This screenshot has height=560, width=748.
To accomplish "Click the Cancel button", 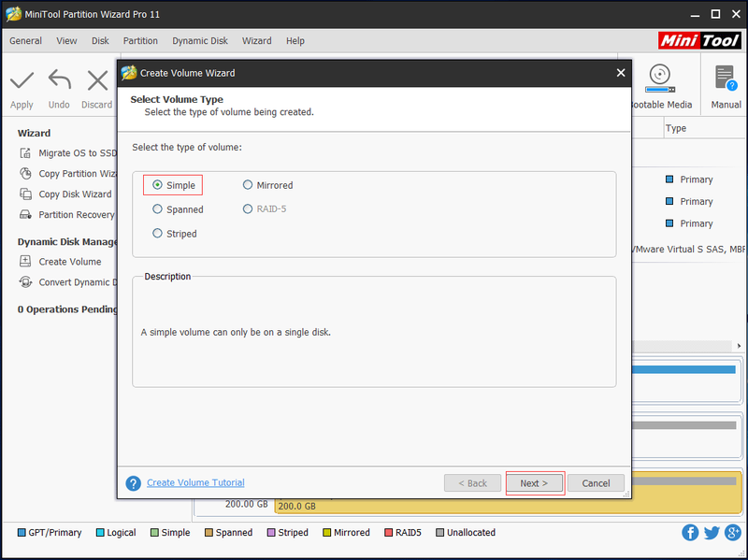I will click(596, 483).
